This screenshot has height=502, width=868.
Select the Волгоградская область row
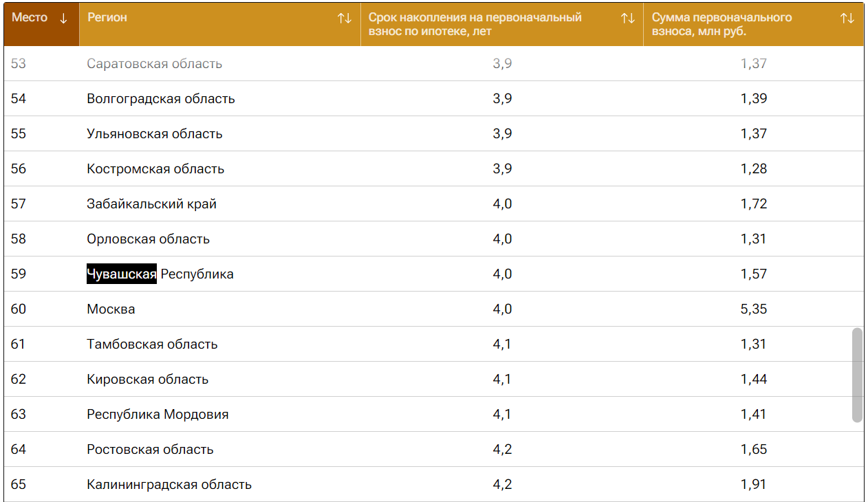coord(161,99)
